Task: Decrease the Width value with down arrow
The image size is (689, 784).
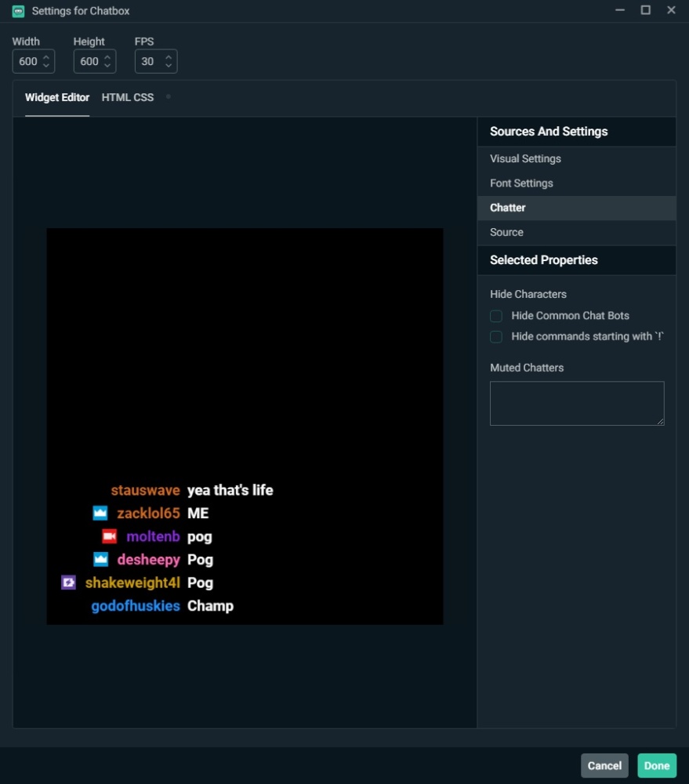Action: coord(46,66)
